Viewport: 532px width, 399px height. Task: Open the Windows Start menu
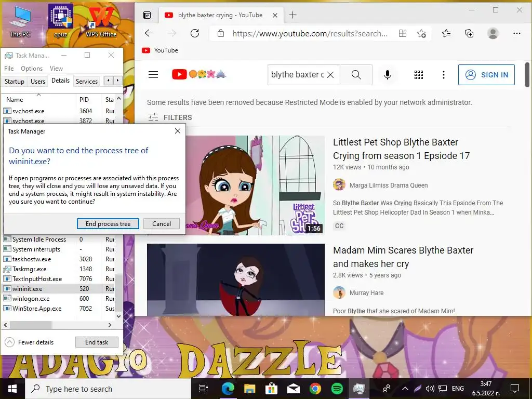pyautogui.click(x=12, y=389)
